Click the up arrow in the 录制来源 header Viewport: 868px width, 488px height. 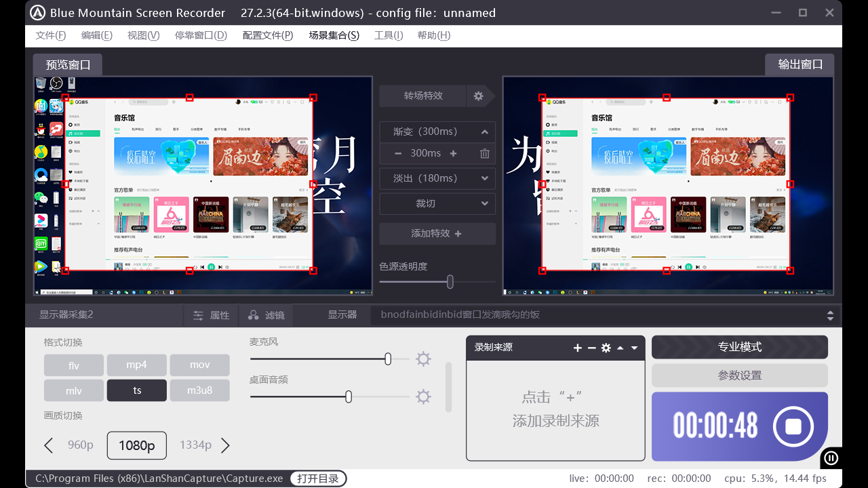pyautogui.click(x=621, y=347)
